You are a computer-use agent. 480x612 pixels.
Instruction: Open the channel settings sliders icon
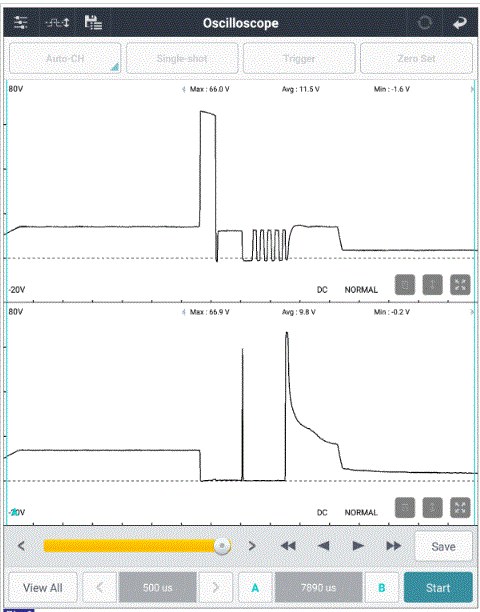[21, 23]
